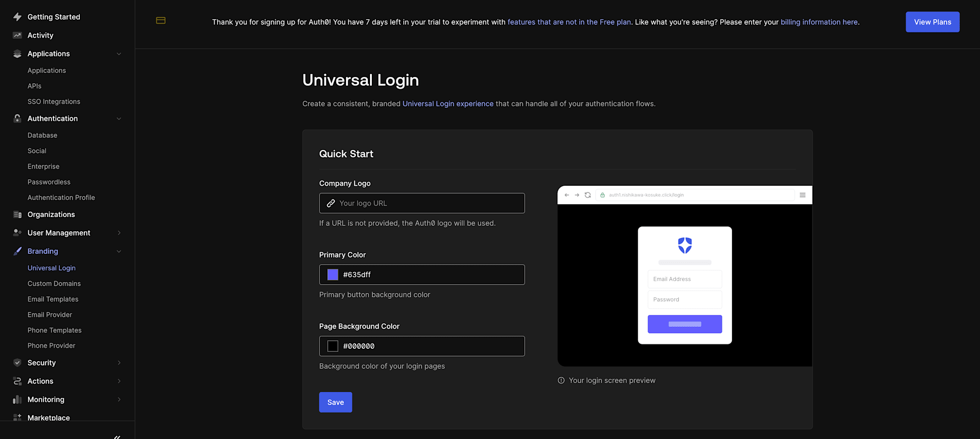Click the Authentication lock icon

tap(18, 118)
